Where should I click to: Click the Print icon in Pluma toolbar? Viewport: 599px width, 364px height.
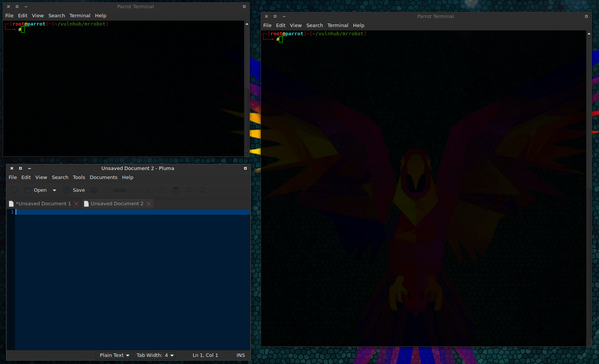94,190
